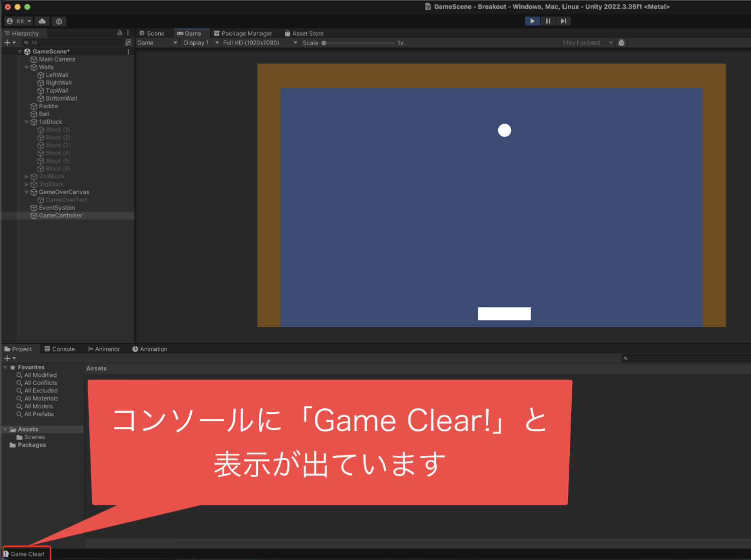This screenshot has height=560, width=751.
Task: Open the KK account dropdown
Action: 19,21
